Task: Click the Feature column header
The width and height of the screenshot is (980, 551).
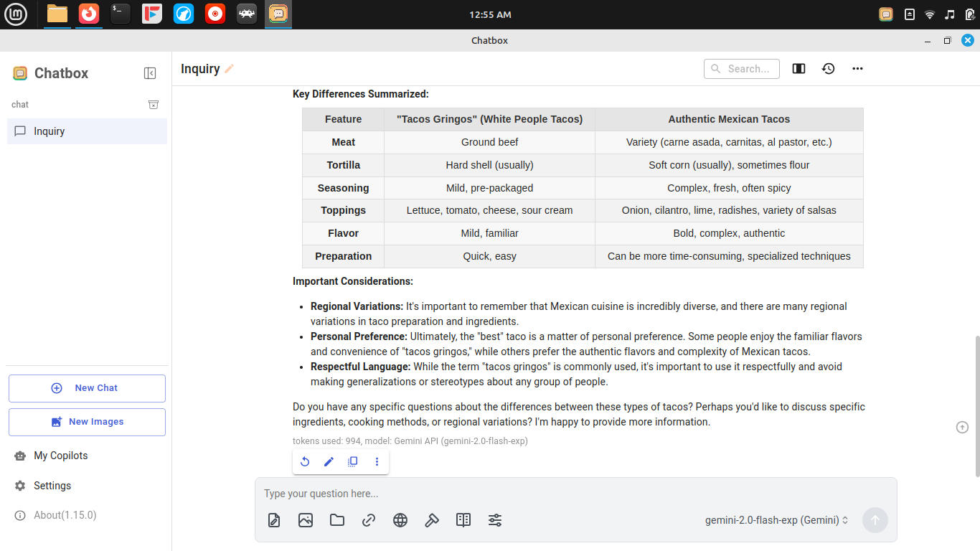Action: 343,119
